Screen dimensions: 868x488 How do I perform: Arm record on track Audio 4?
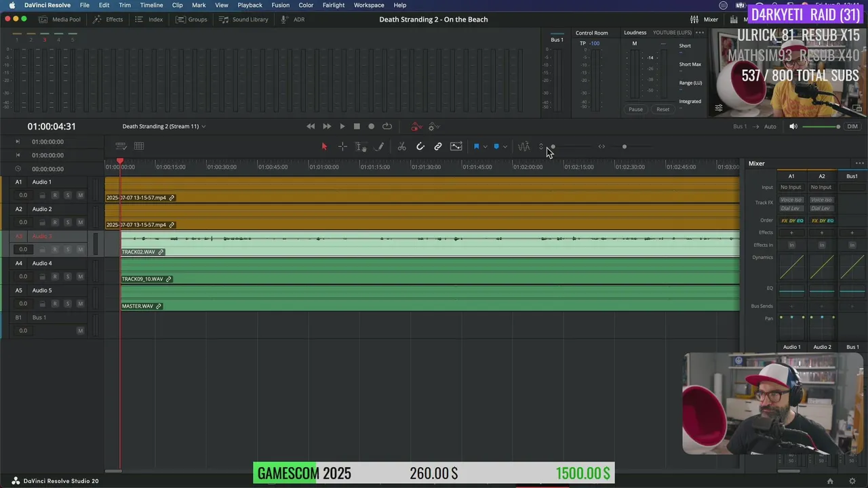point(55,277)
